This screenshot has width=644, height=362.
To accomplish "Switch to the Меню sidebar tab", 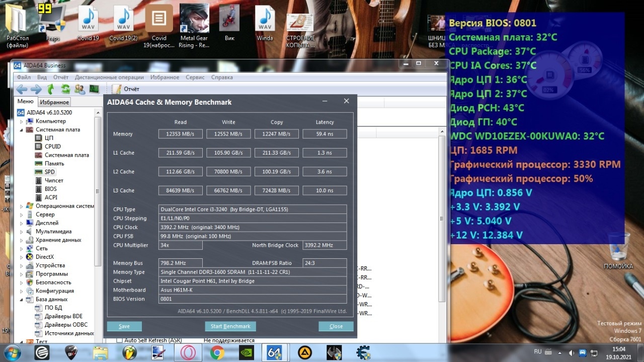I will coord(25,101).
